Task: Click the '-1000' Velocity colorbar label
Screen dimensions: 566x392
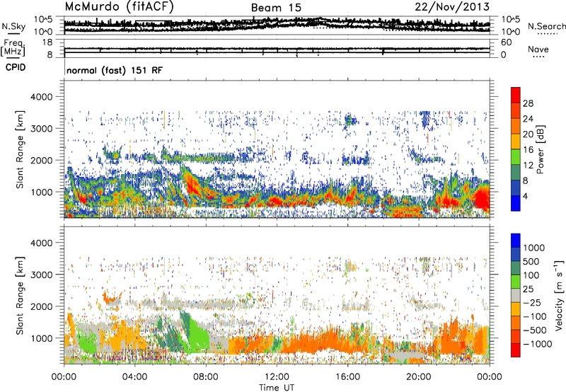Action: (538, 344)
